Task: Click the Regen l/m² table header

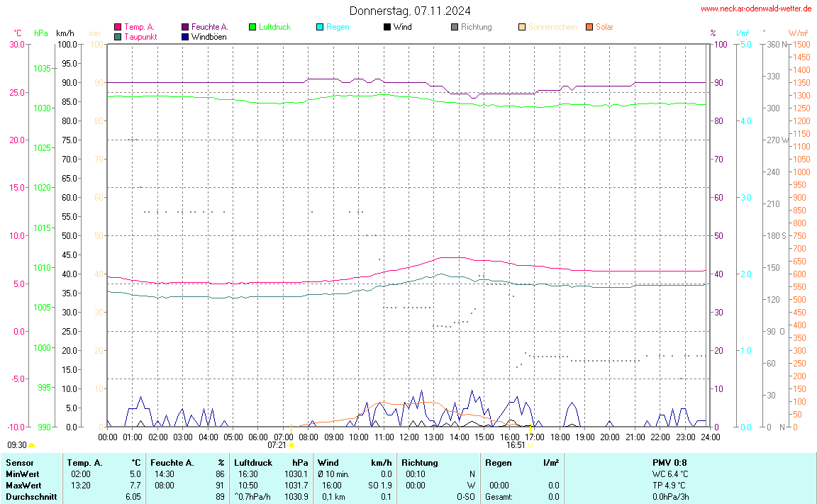Action: [x=522, y=463]
